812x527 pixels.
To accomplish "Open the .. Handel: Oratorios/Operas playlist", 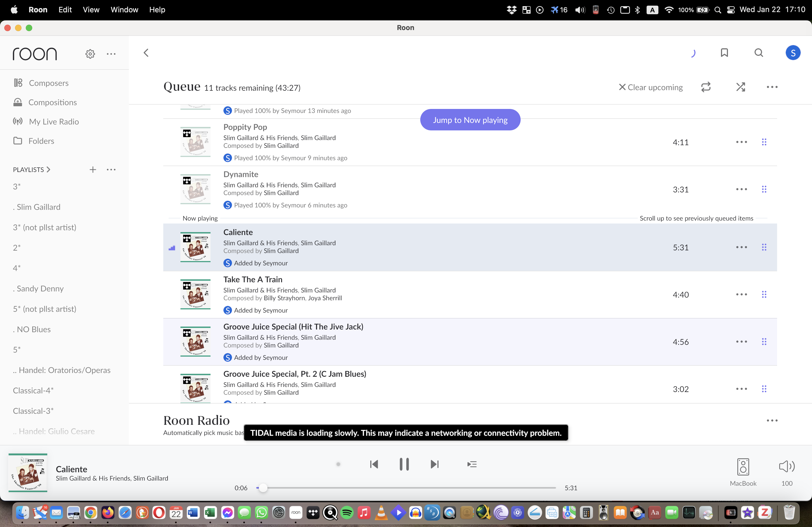I will [x=62, y=370].
